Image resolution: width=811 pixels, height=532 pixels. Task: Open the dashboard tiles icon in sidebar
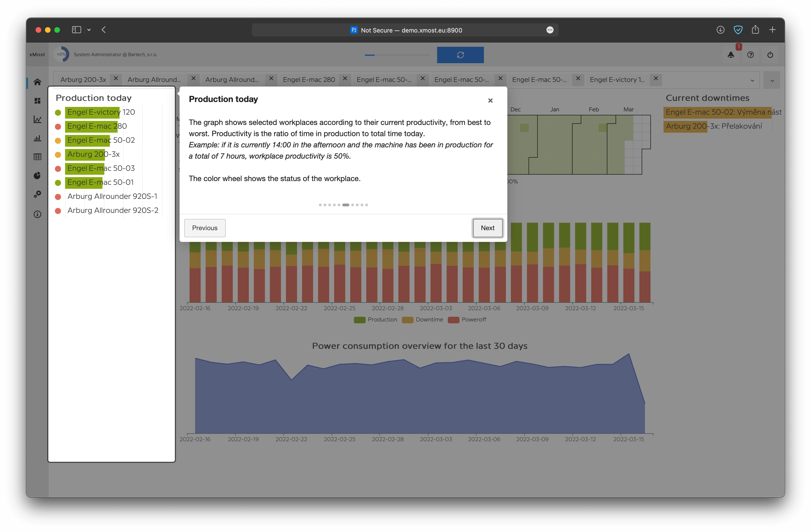(x=37, y=101)
